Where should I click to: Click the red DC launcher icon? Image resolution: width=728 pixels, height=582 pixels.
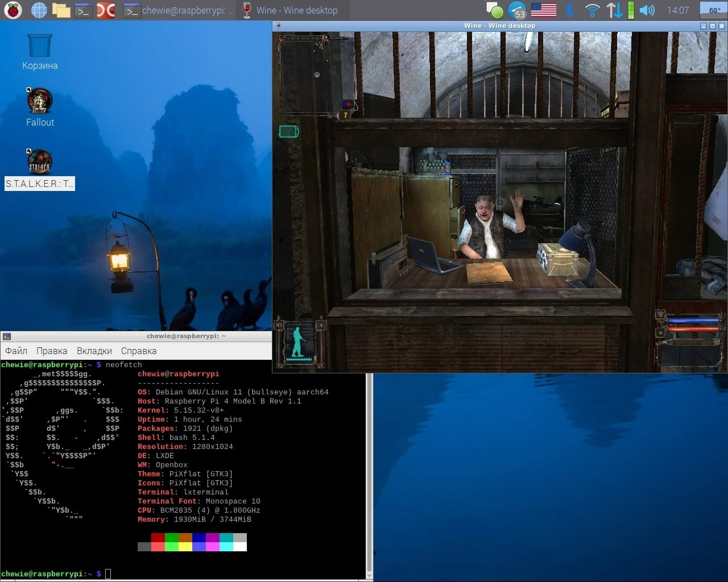106,10
